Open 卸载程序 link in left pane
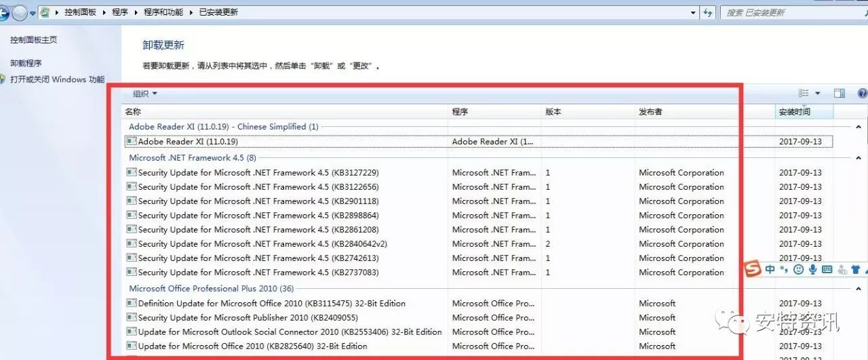Screen dimensions: 868x360 click(x=26, y=63)
